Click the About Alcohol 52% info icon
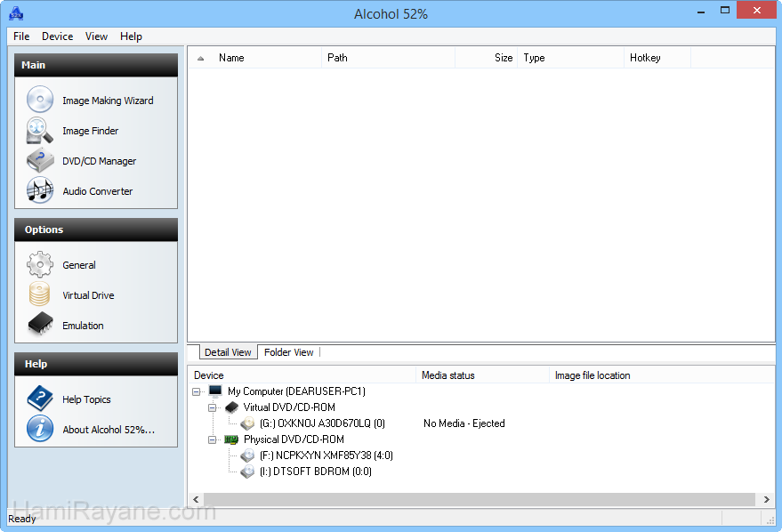 [40, 429]
